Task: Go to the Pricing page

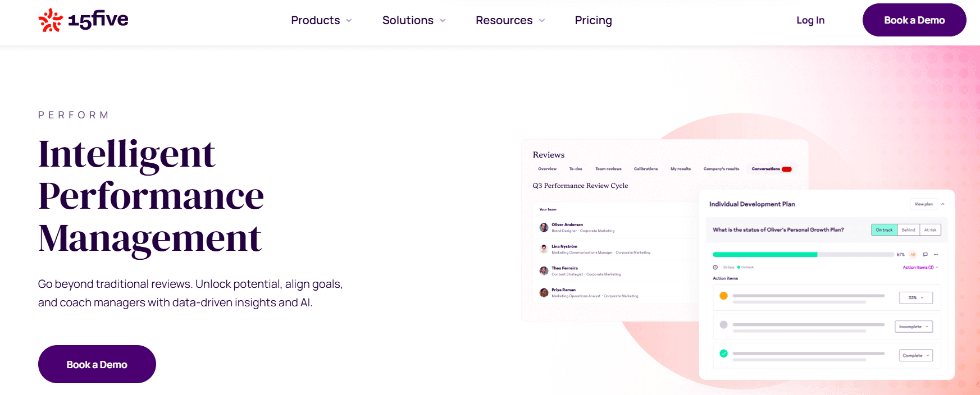Action: 594,21
